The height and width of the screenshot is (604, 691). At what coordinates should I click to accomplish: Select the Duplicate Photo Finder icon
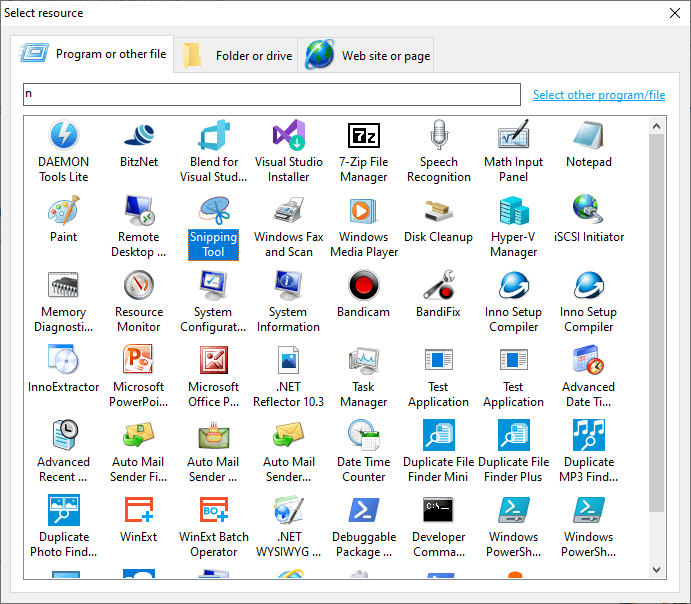[x=64, y=510]
